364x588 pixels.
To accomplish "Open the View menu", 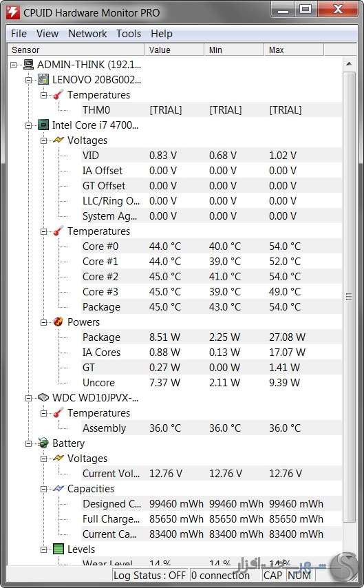I will [x=47, y=34].
